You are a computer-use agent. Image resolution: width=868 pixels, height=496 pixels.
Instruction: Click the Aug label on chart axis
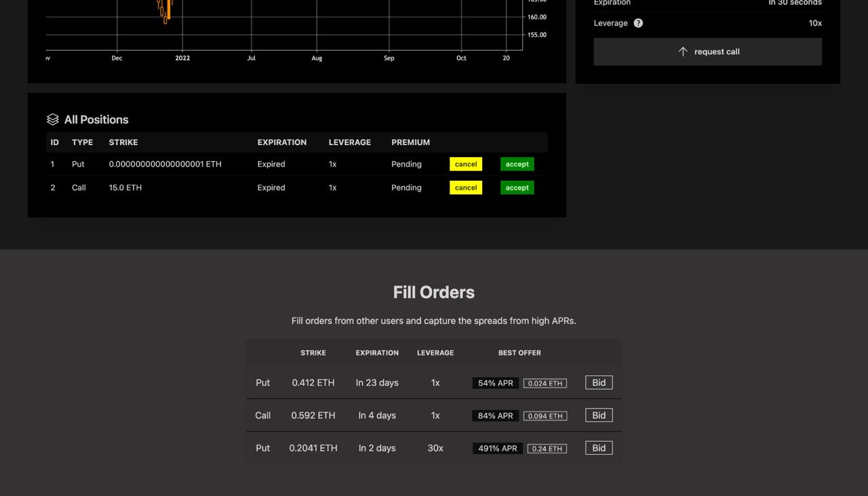tap(317, 58)
